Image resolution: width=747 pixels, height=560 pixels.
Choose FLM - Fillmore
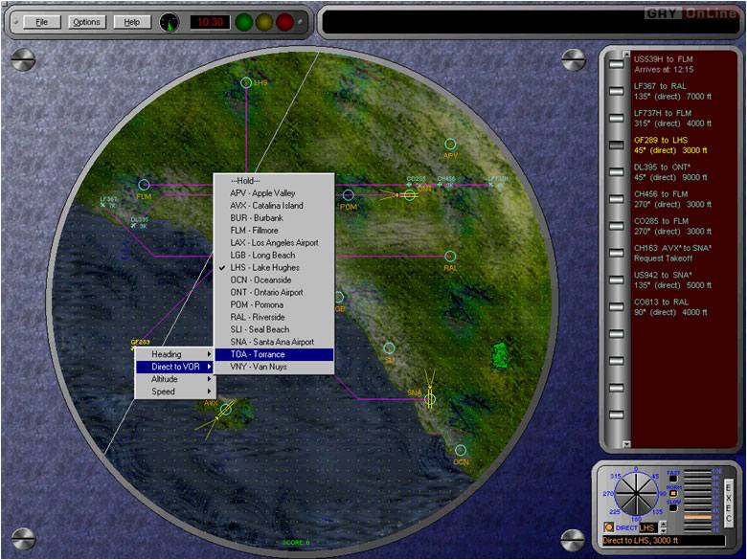click(274, 231)
